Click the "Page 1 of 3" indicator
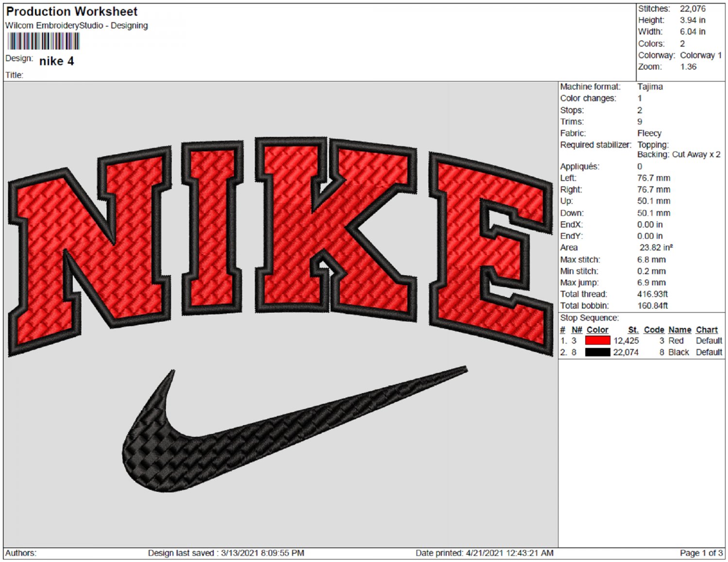The width and height of the screenshot is (728, 562). (701, 553)
